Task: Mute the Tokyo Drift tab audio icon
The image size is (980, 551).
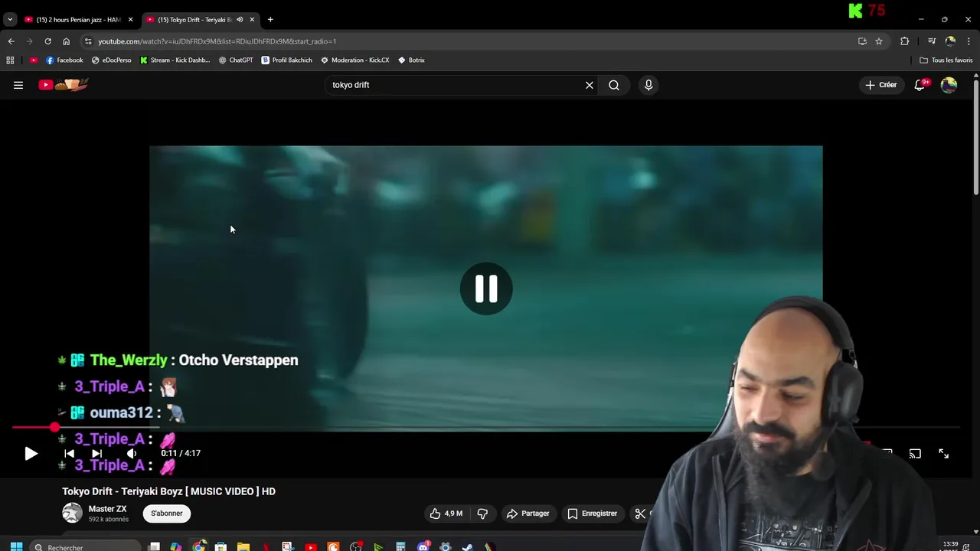Action: point(240,19)
